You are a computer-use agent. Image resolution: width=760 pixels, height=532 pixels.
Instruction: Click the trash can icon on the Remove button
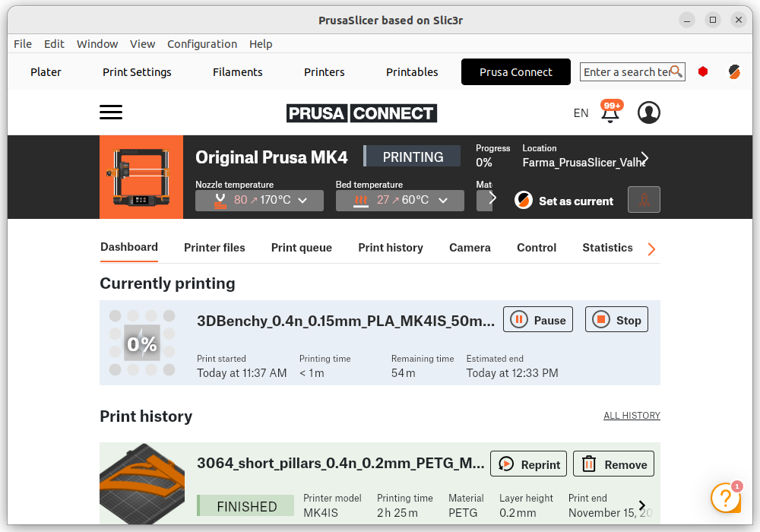click(x=588, y=464)
